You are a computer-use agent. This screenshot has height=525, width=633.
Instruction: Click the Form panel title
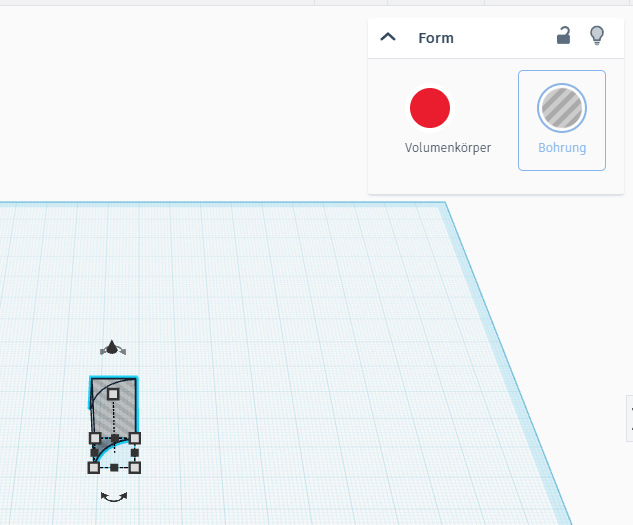pos(436,38)
